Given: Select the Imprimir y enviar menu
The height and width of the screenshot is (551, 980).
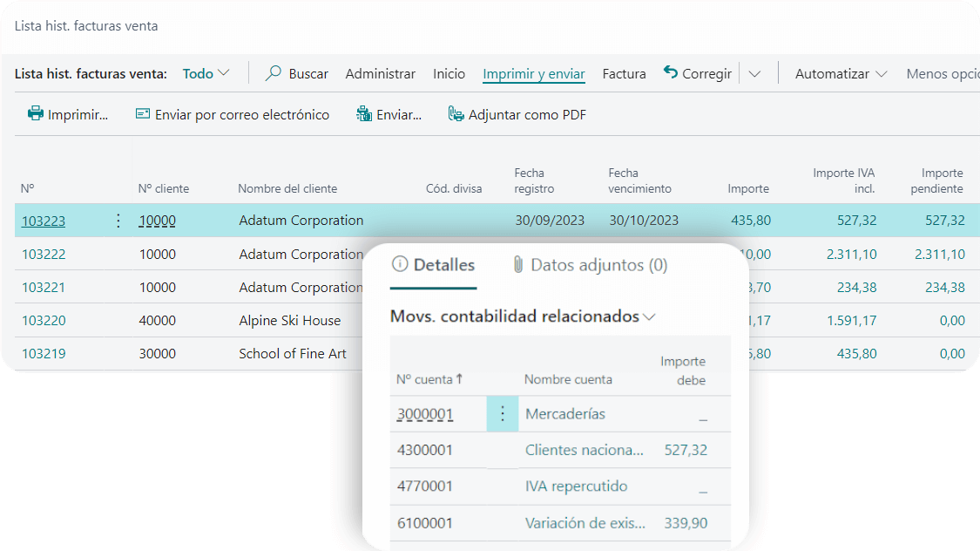Looking at the screenshot, I should (534, 74).
